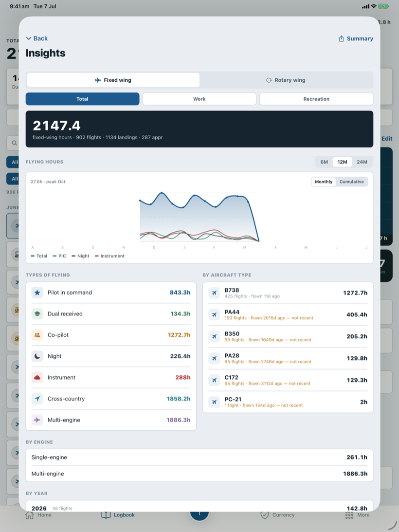The image size is (399, 532).
Task: Open the Summary share option
Action: tap(356, 38)
